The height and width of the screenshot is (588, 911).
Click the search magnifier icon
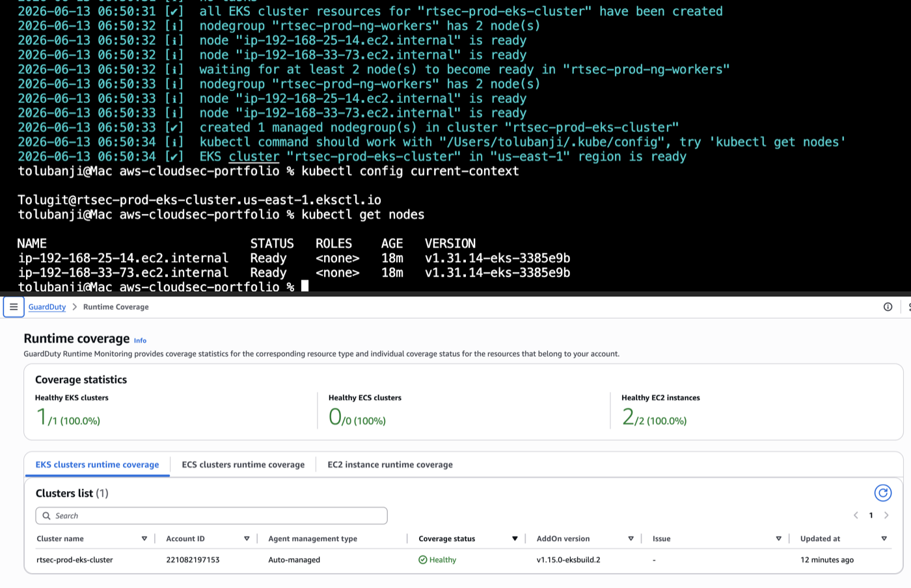pyautogui.click(x=46, y=516)
